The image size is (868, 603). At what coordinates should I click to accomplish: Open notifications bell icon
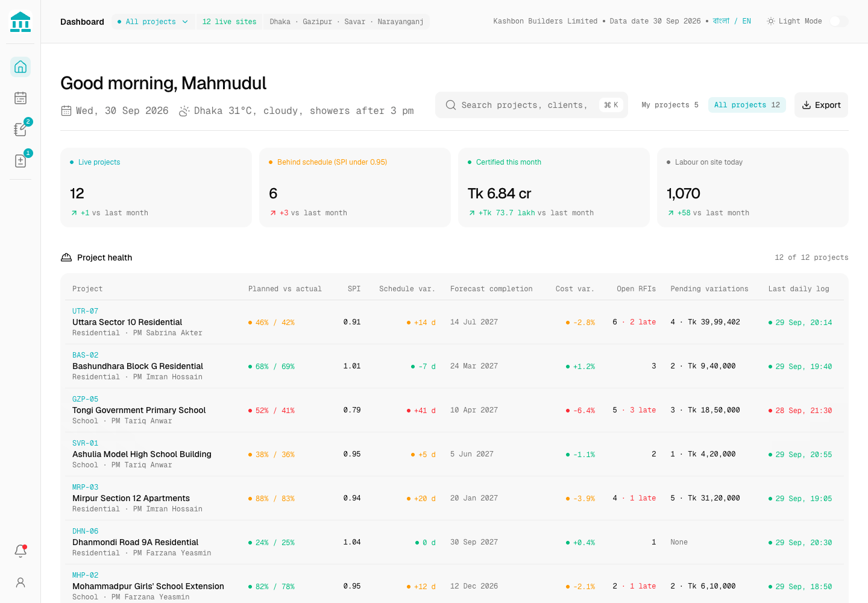pyautogui.click(x=20, y=551)
